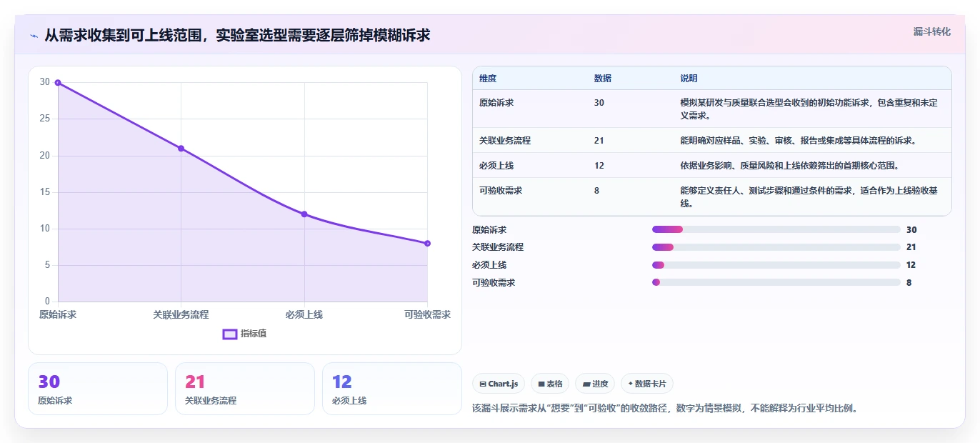Click the 关联业务流程 progress list label
The height and width of the screenshot is (443, 980).
point(498,247)
